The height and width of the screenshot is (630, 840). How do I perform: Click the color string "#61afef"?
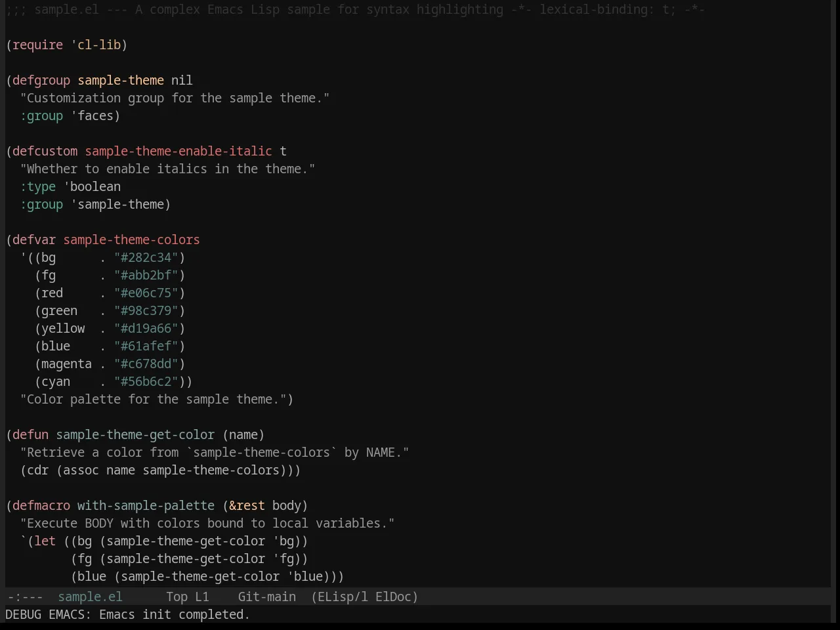[x=146, y=346]
